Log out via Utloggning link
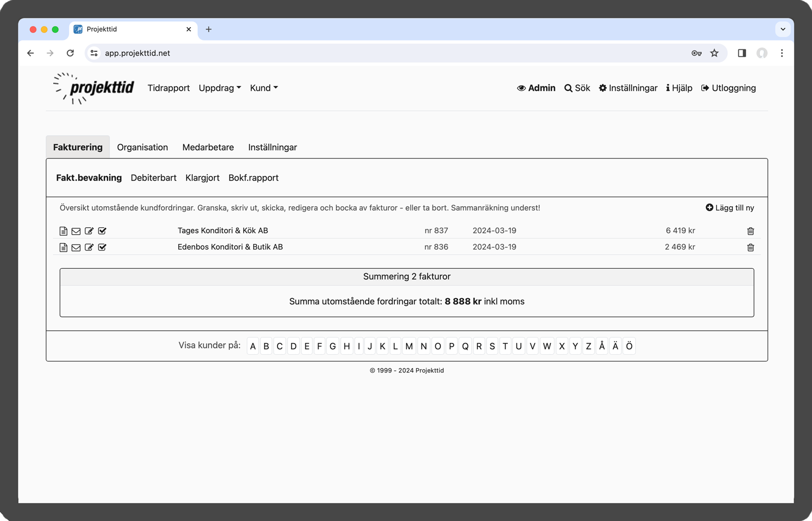 728,88
